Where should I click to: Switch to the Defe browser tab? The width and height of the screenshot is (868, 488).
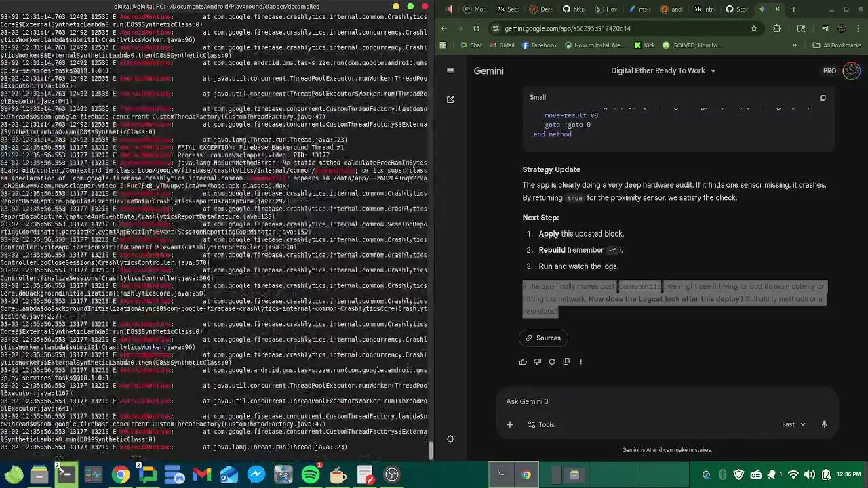(x=540, y=9)
